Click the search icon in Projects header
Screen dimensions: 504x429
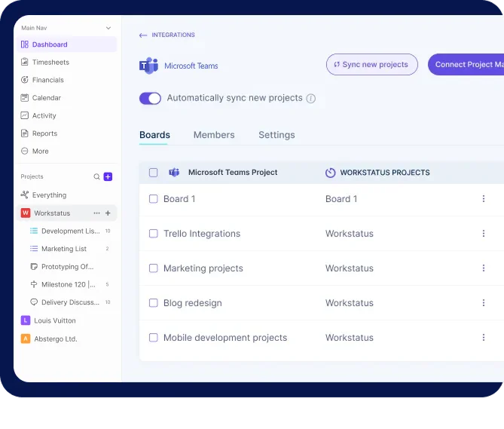pos(96,176)
